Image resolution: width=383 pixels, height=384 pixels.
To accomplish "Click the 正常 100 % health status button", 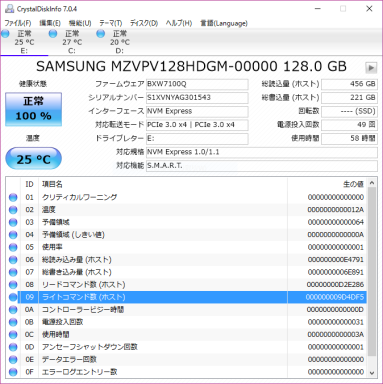I will click(33, 109).
